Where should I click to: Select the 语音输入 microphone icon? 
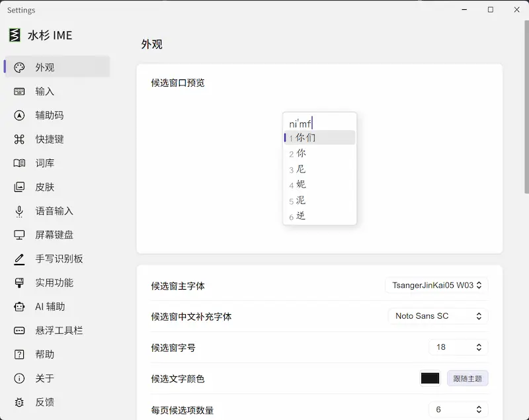click(19, 211)
